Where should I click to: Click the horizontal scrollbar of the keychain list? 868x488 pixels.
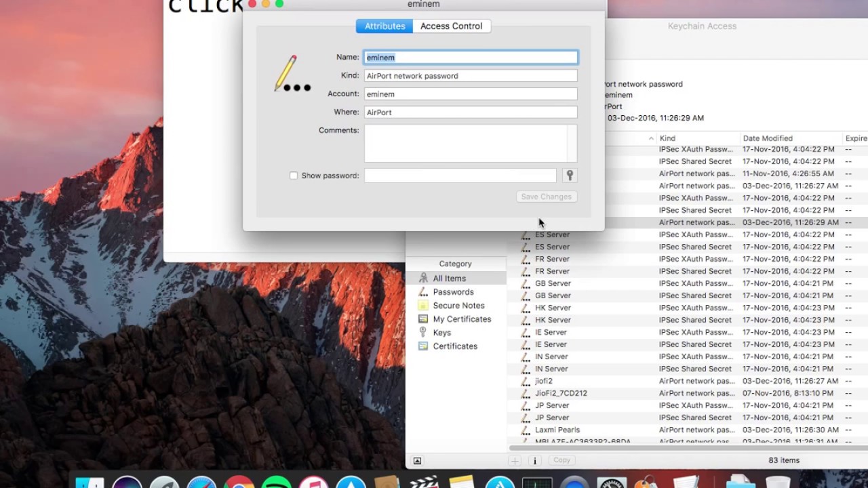pyautogui.click(x=688, y=447)
